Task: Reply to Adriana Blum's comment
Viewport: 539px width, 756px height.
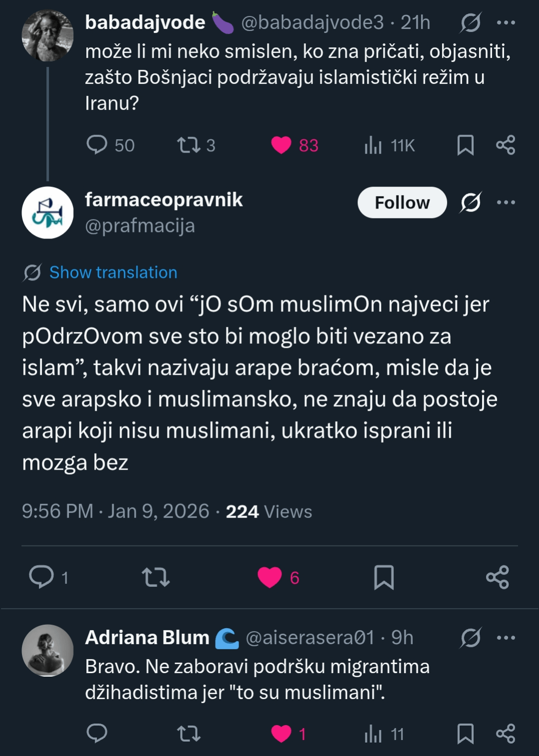Action: [x=97, y=734]
